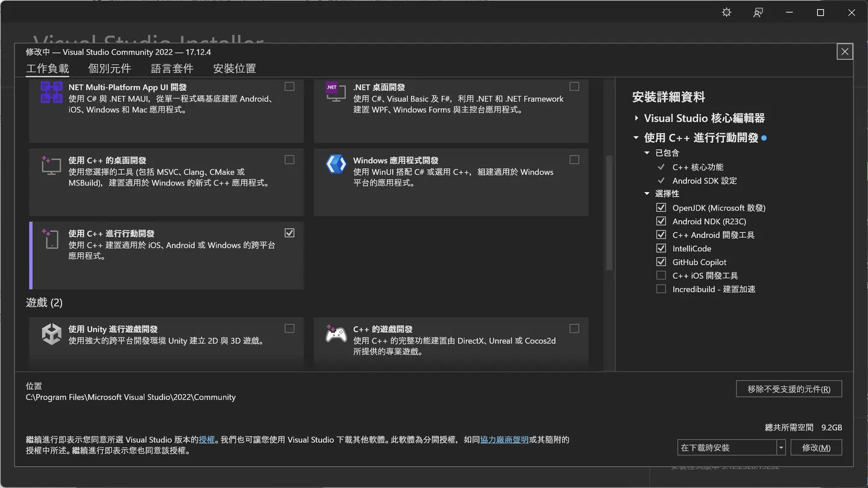Click the Unity cube icon
The width and height of the screenshot is (868, 488).
click(51, 334)
